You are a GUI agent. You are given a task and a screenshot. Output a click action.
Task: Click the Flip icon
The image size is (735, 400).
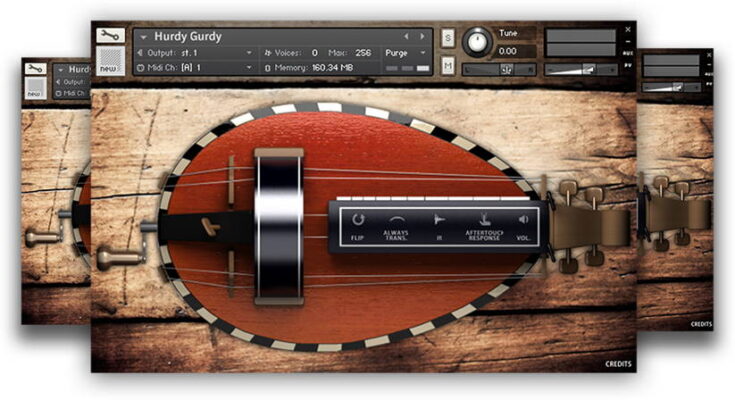point(358,226)
